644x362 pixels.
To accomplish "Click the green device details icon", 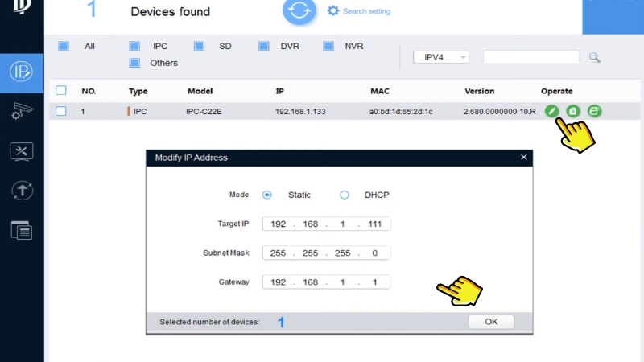I will (572, 111).
